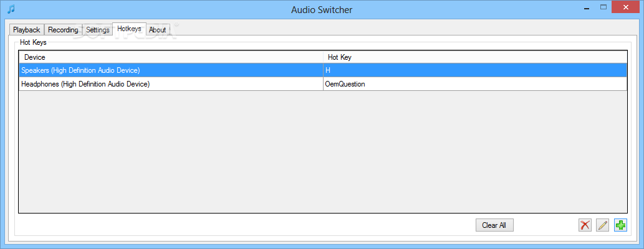Sort by the Hot Key column header
The image size is (644, 249).
[x=475, y=57]
